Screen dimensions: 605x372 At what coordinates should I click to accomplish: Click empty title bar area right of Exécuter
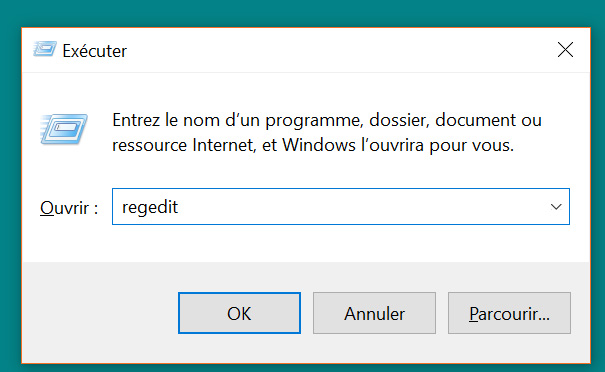[340, 50]
